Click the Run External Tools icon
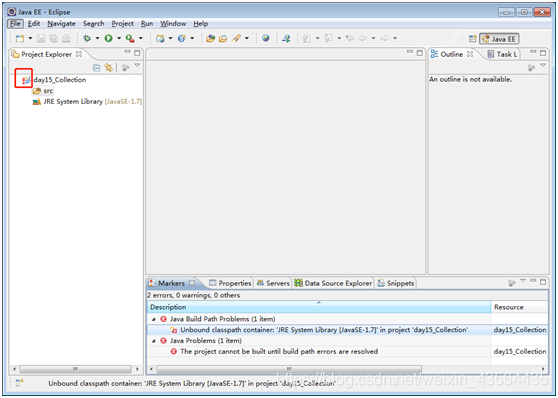Image resolution: width=558 pixels, height=398 pixels. pos(130,38)
